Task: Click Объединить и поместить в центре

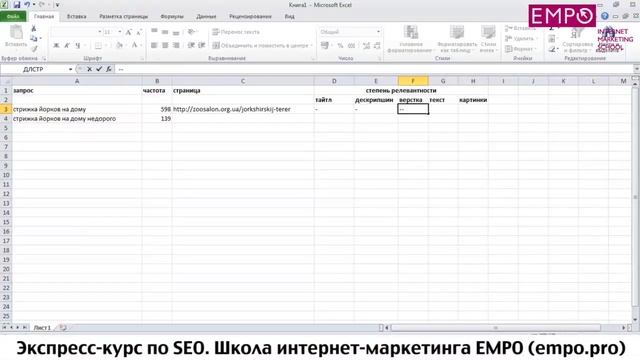Action: [x=262, y=45]
